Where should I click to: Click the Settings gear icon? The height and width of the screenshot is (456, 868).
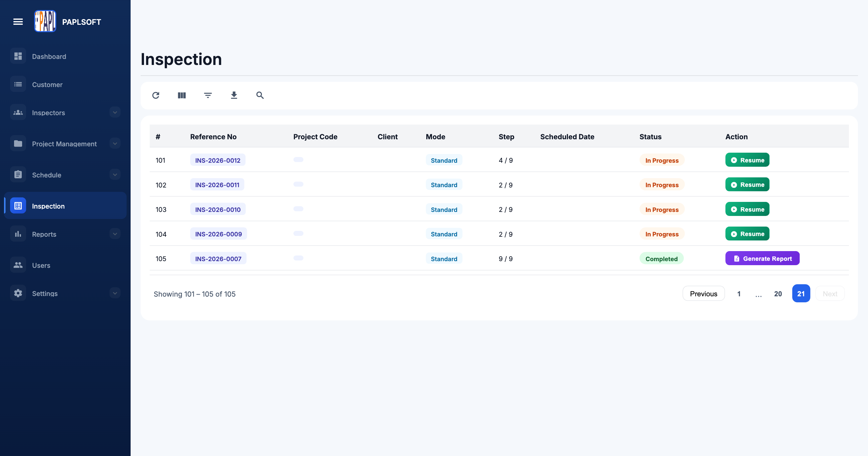(x=18, y=293)
